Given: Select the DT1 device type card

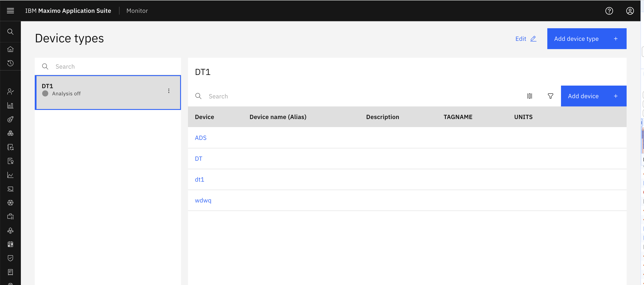Looking at the screenshot, I should pyautogui.click(x=108, y=93).
